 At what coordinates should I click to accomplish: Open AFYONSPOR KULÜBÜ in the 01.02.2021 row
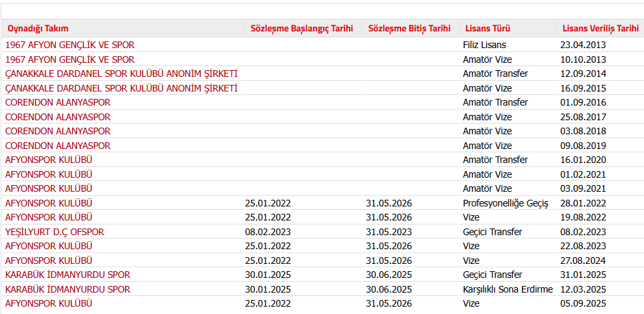pos(49,174)
